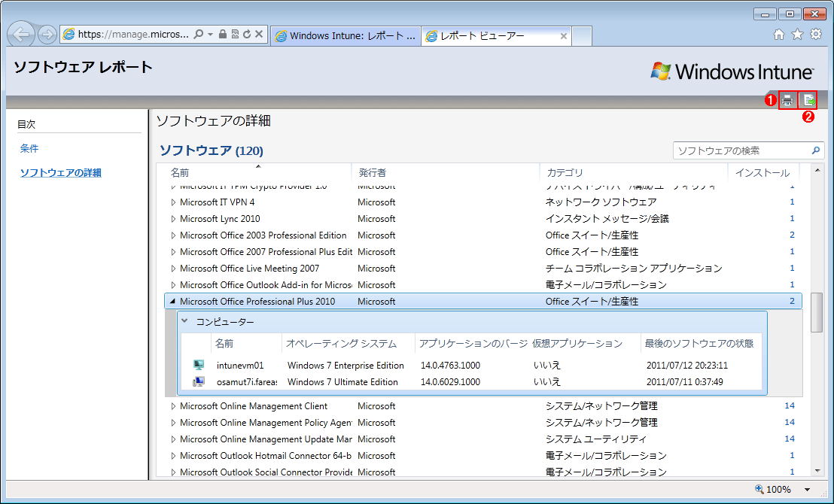Click the stop loading X icon
Screen dimensions: 834x504
[259, 35]
